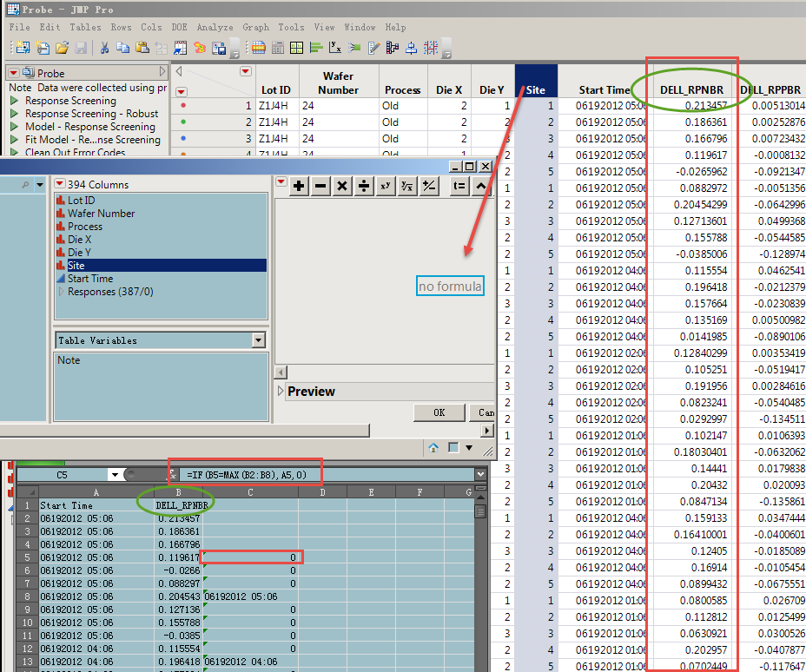Open the Table Variables dropdown
Viewport: 806px width, 672px height.
pos(258,340)
